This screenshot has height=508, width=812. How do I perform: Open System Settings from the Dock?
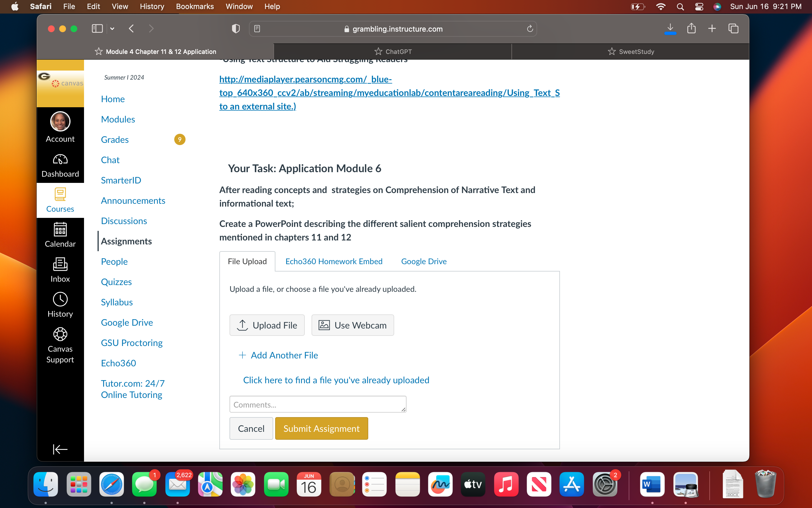pyautogui.click(x=605, y=484)
